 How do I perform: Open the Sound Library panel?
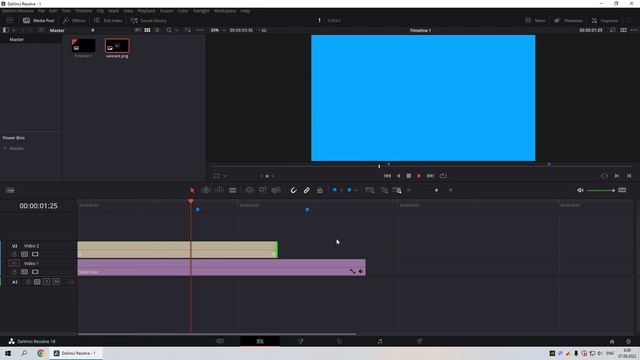coord(149,20)
